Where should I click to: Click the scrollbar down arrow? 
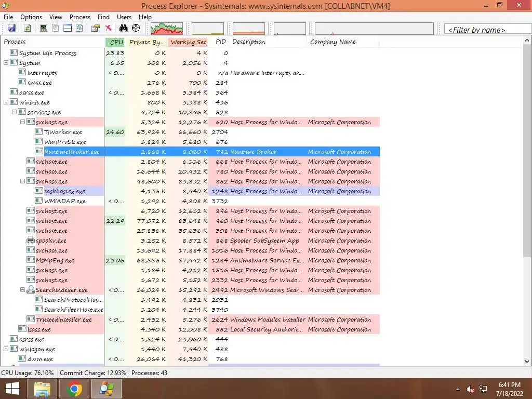tap(527, 362)
